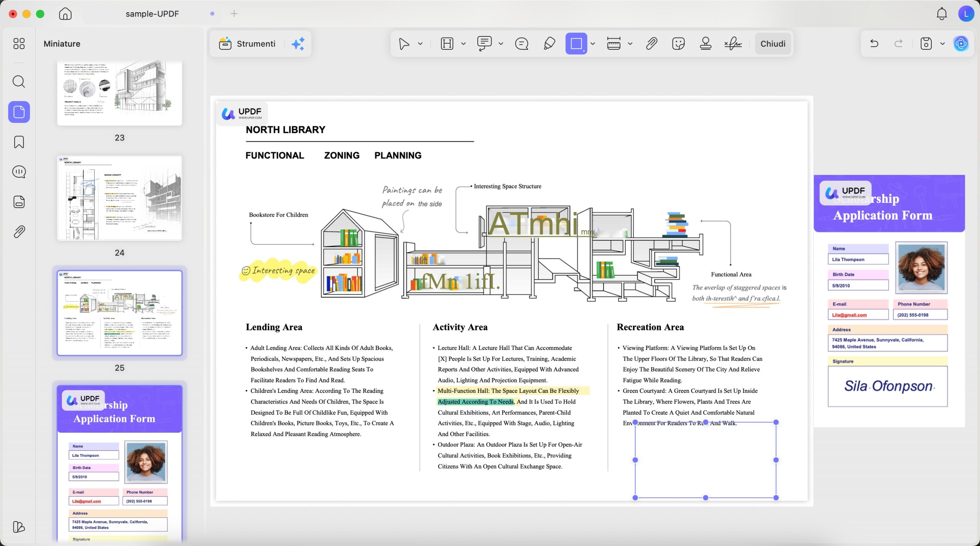Screen dimensions: 980x546
Task: Open a new tab with plus
Action: pos(234,14)
